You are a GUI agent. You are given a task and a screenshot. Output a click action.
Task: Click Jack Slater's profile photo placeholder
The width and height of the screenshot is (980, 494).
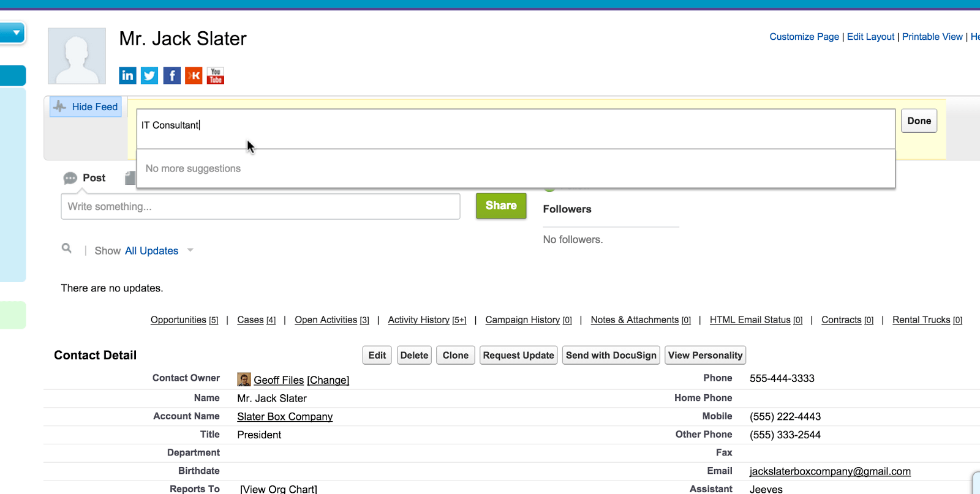pyautogui.click(x=77, y=56)
